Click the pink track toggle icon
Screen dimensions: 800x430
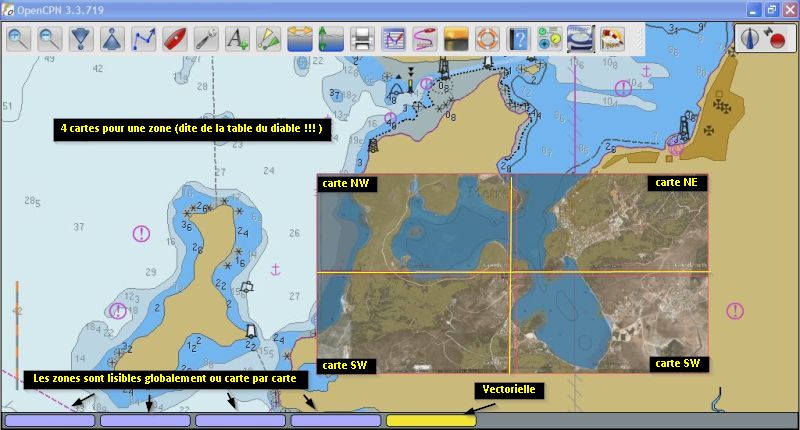(425, 39)
